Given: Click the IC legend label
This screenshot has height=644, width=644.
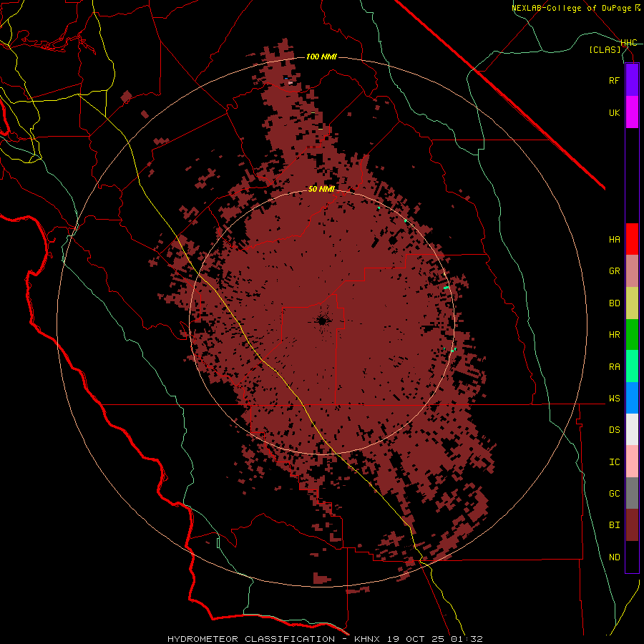Looking at the screenshot, I should (x=615, y=462).
